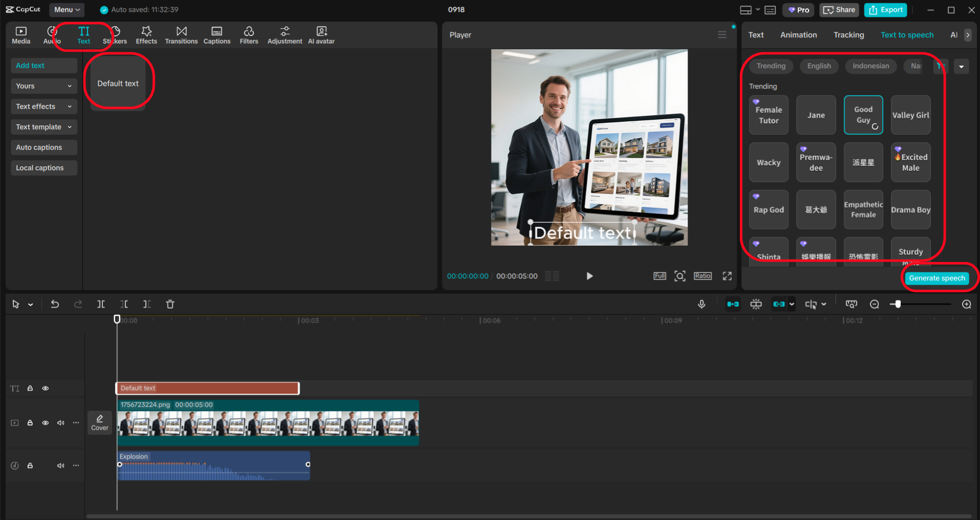Click the Generate speech button

pos(937,277)
